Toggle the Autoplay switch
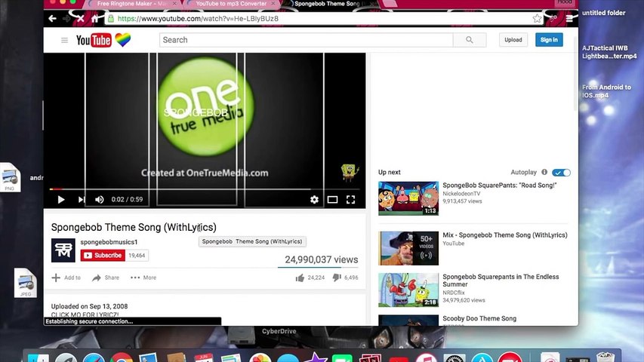This screenshot has height=362, width=644. [561, 173]
